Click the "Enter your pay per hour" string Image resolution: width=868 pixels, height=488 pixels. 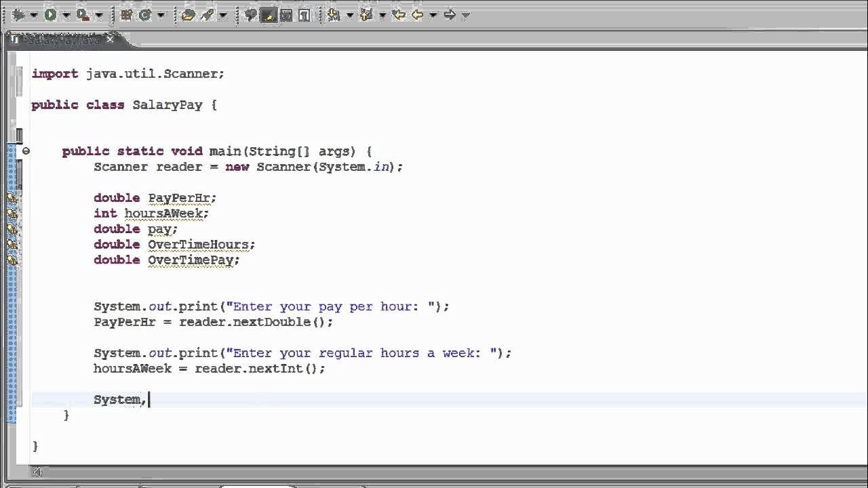331,306
